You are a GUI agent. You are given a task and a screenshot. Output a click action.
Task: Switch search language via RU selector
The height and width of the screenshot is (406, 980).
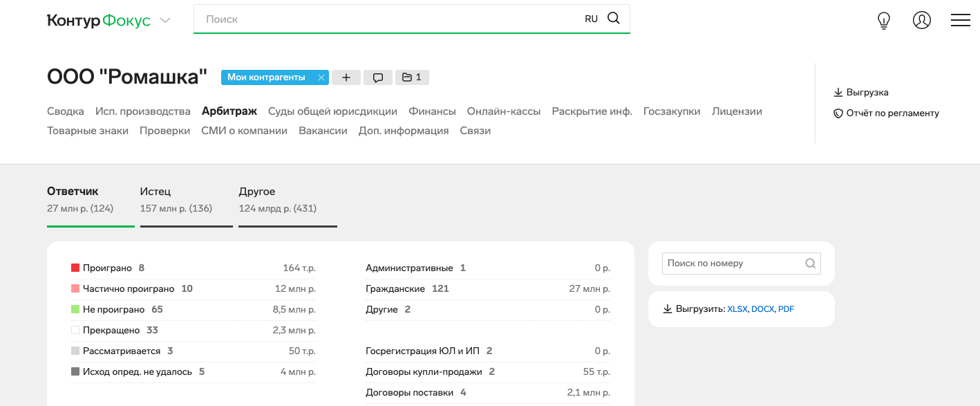(x=591, y=19)
